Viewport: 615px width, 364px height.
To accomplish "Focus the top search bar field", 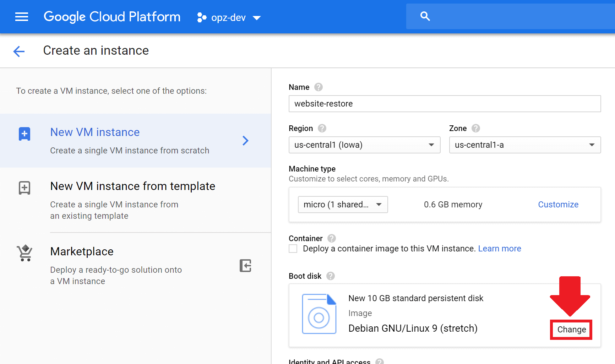I will pyautogui.click(x=511, y=16).
